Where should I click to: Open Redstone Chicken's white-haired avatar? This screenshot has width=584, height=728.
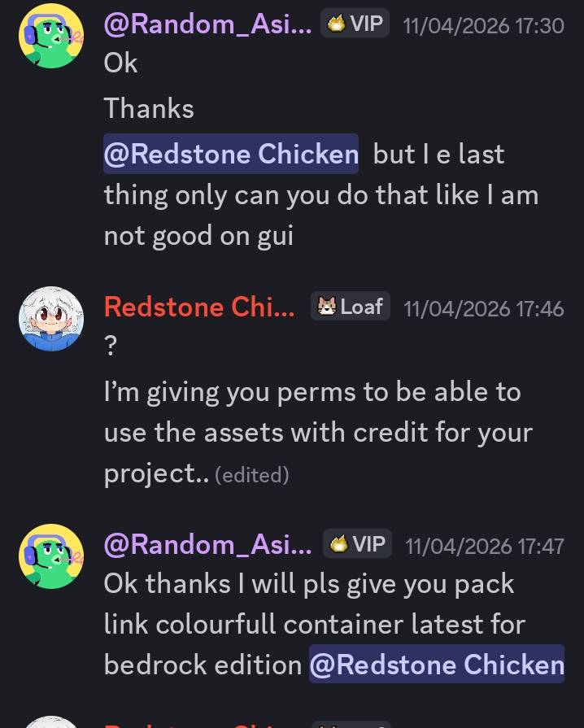(x=51, y=319)
